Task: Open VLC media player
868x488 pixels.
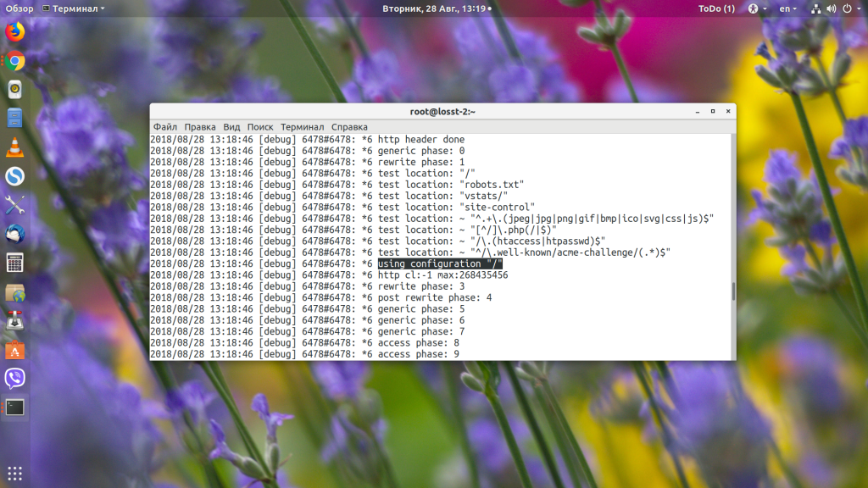Action: [x=15, y=147]
